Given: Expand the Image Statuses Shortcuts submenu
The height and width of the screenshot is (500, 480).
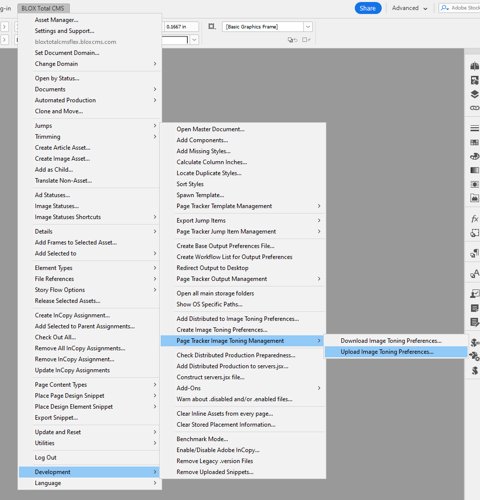Looking at the screenshot, I should [x=90, y=217].
